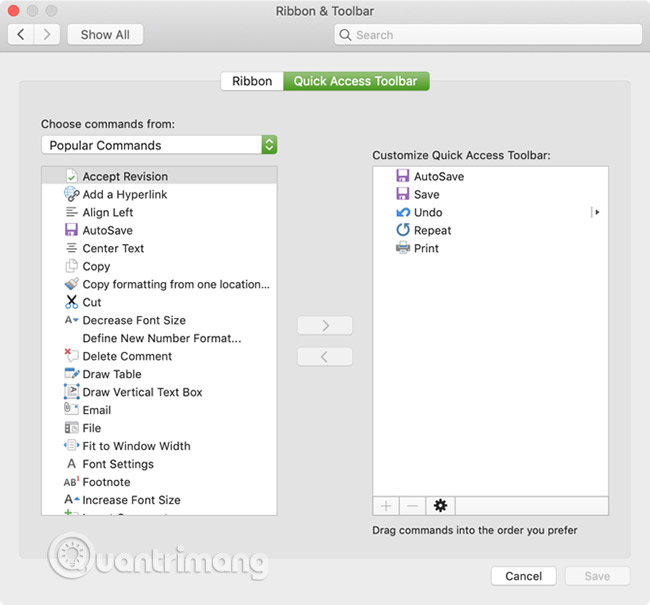Image resolution: width=650 pixels, height=605 pixels.
Task: Select the Cut scissors icon
Action: click(x=71, y=302)
